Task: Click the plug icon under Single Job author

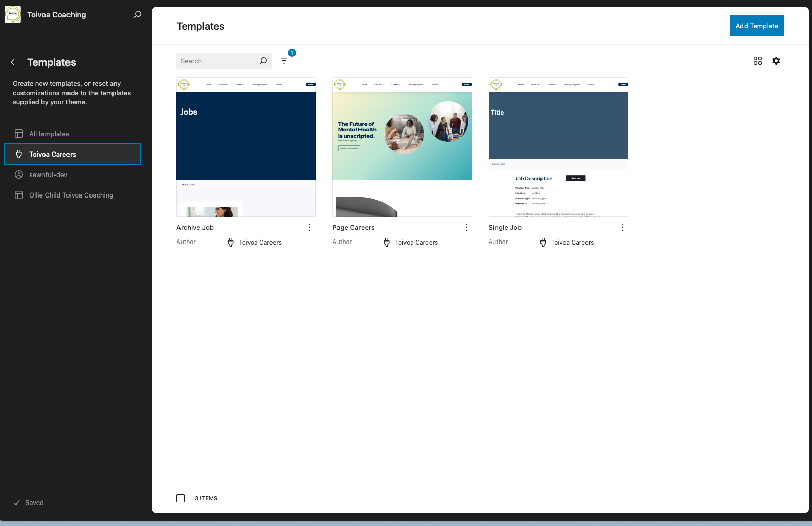Action: (543, 243)
